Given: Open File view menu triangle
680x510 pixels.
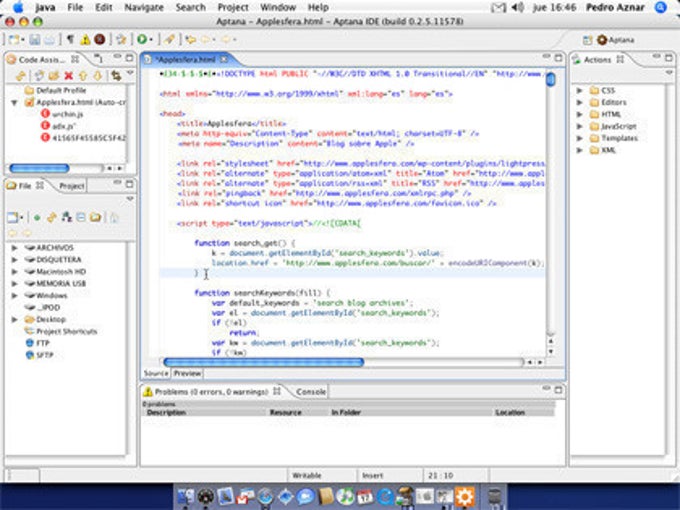Looking at the screenshot, I should (130, 199).
